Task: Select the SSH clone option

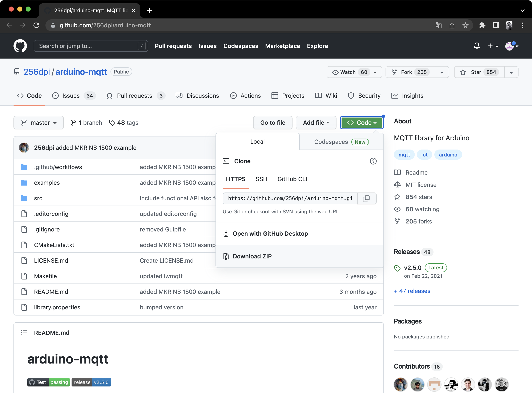Action: [262, 179]
